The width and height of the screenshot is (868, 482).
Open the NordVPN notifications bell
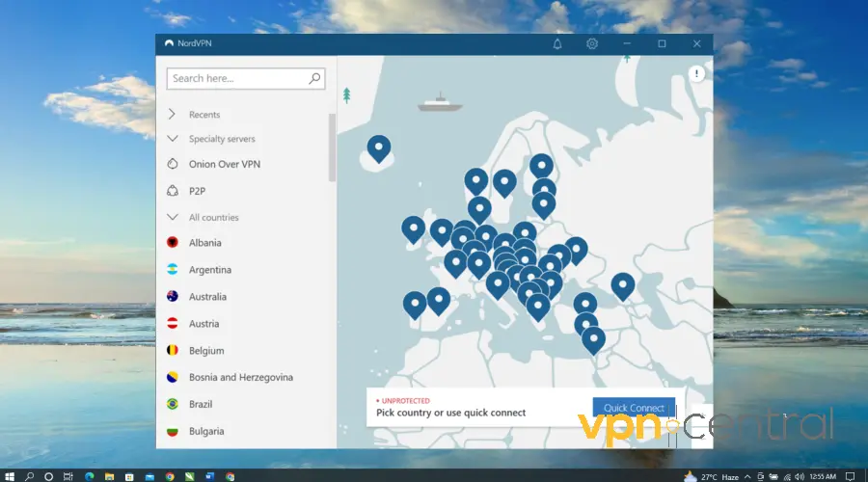click(556, 43)
